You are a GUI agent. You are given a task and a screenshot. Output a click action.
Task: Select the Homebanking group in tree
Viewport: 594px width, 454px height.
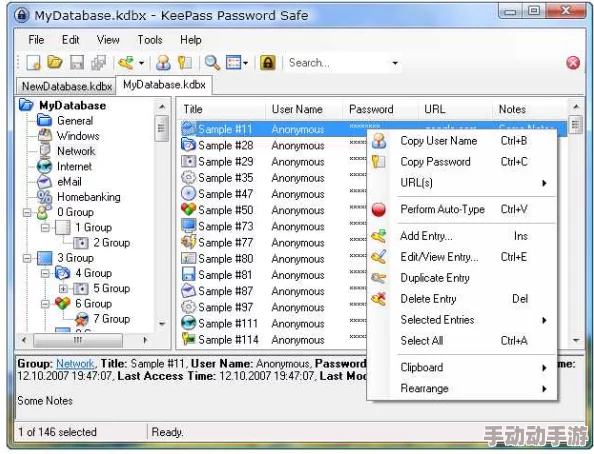pos(89,197)
